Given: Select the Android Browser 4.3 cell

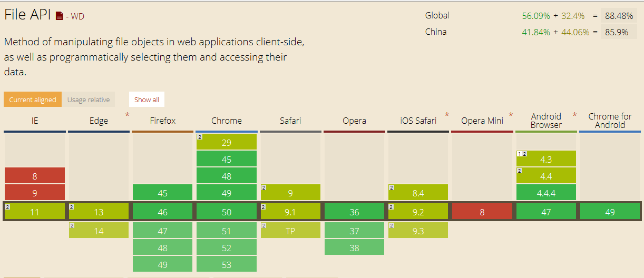Looking at the screenshot, I should click(x=546, y=159).
